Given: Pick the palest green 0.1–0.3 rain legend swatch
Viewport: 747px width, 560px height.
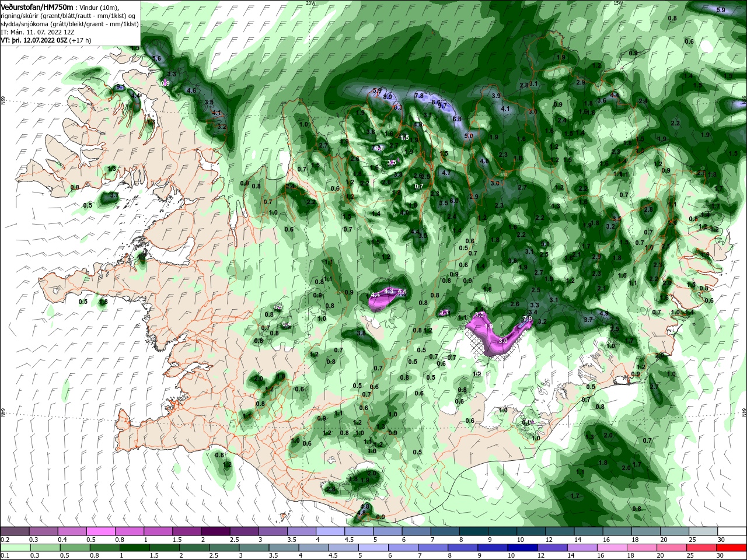Looking at the screenshot, I should tap(15, 548).
